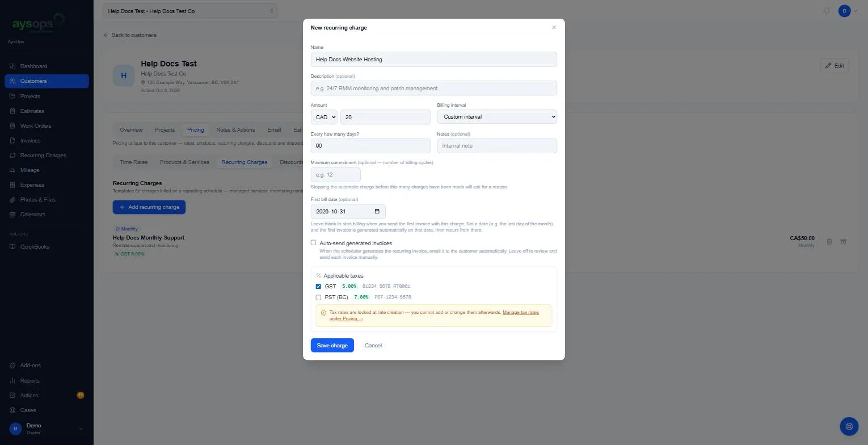Click the Recurring Charges sidebar icon
868x445 pixels.
point(12,155)
